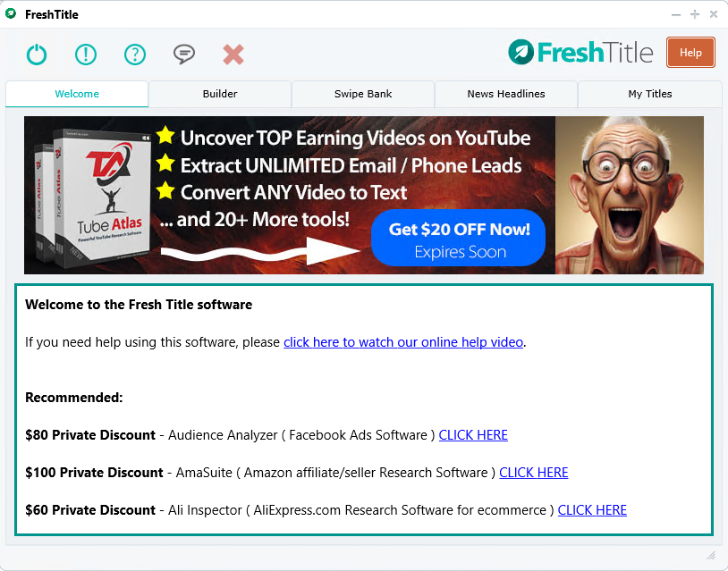Image resolution: width=728 pixels, height=571 pixels.
Task: Visit the Ali Inspector CLICK HERE link
Action: tap(592, 510)
